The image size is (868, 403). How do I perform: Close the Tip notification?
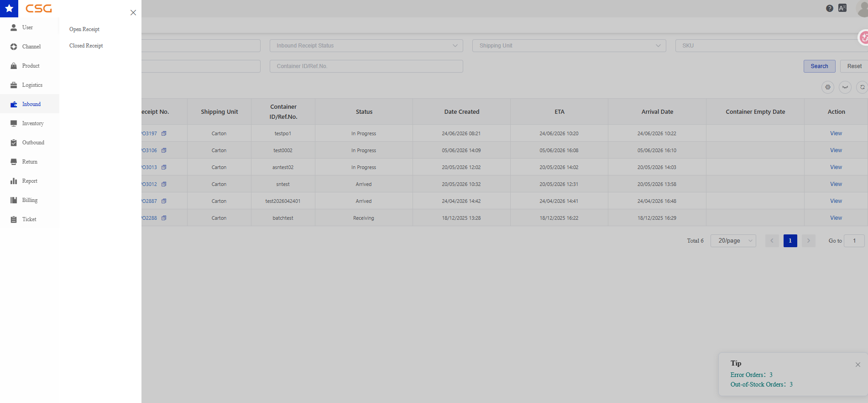[x=858, y=365]
